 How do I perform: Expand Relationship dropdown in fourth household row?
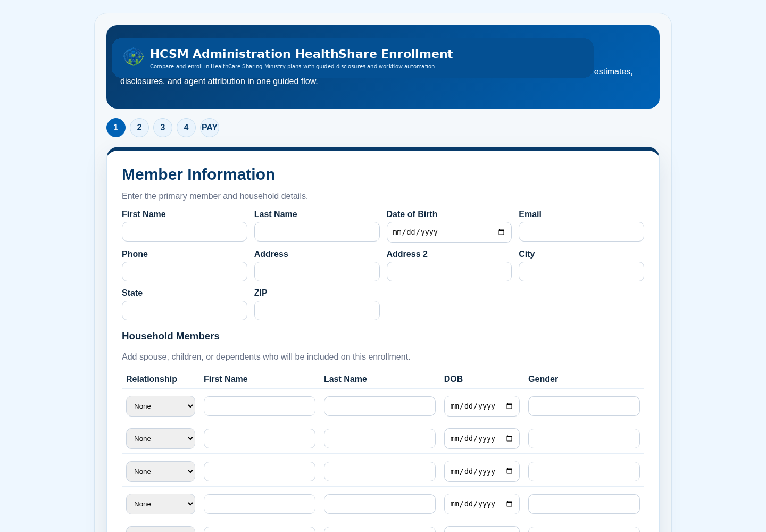pyautogui.click(x=161, y=504)
